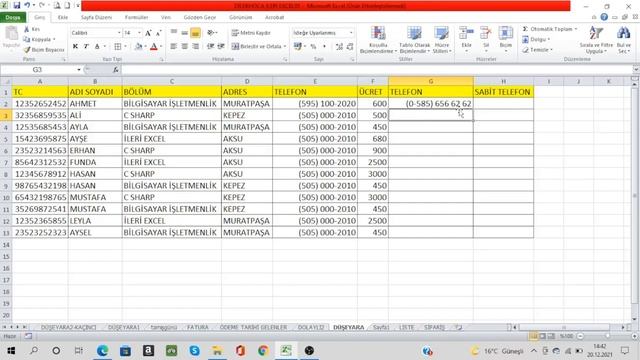640x360 pixels.
Task: Apply red font color A icon
Action: point(154,47)
